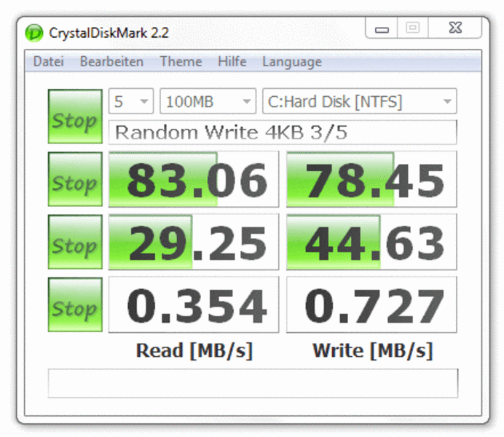The image size is (504, 437).
Task: Click the Stop button in the 0.354 row
Action: tap(75, 304)
